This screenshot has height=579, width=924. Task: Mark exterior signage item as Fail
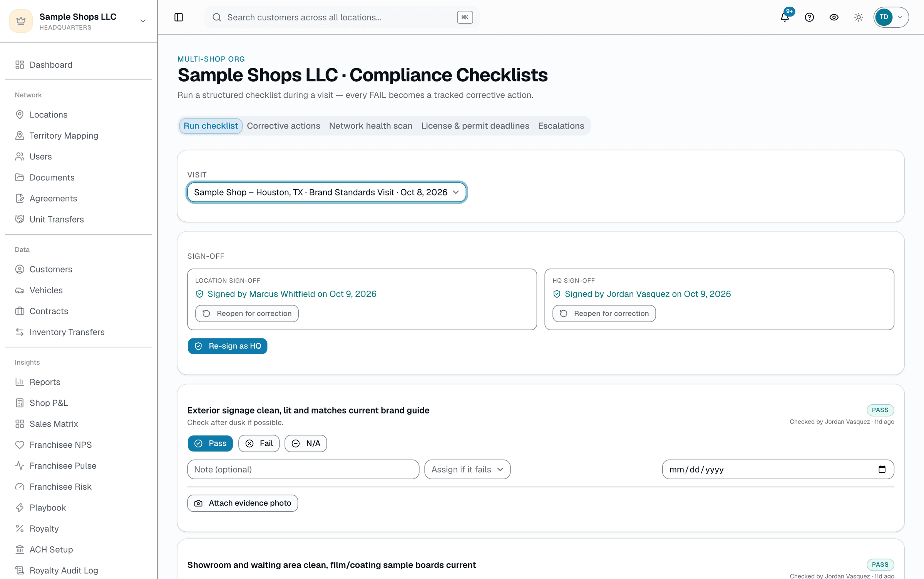click(259, 443)
